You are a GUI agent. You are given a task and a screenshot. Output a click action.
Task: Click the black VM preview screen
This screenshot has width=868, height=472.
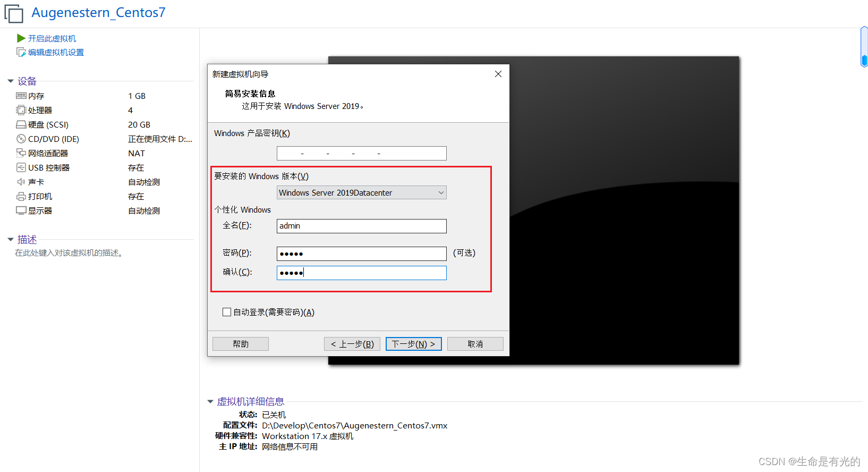click(x=624, y=210)
